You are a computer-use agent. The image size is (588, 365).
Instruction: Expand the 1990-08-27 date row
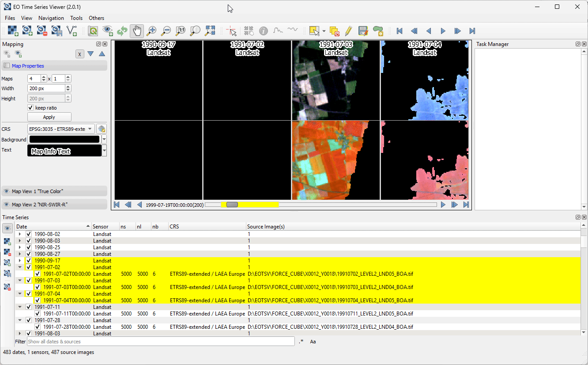click(20, 254)
